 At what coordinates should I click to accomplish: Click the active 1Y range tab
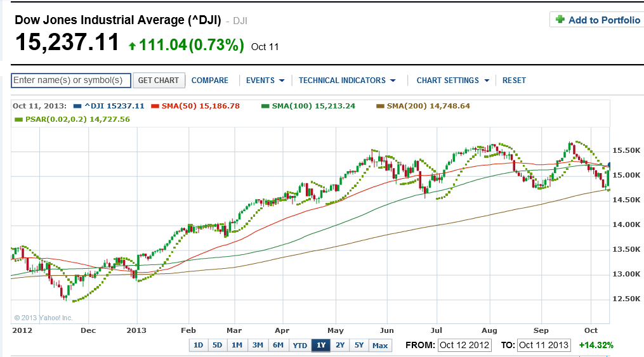pyautogui.click(x=321, y=345)
